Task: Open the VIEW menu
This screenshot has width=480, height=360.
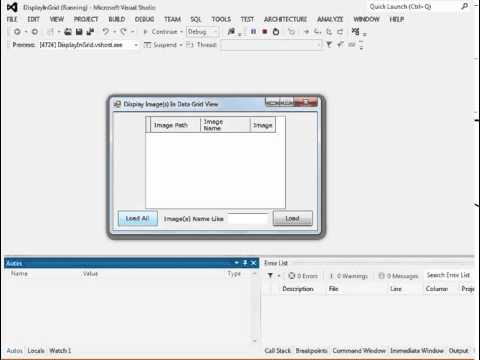Action: pyautogui.click(x=57, y=19)
